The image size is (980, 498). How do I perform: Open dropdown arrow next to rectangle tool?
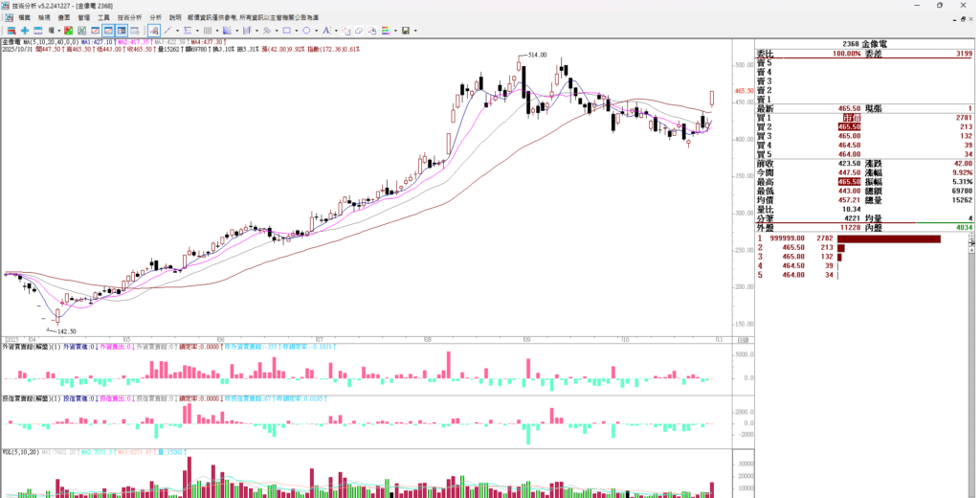click(297, 30)
